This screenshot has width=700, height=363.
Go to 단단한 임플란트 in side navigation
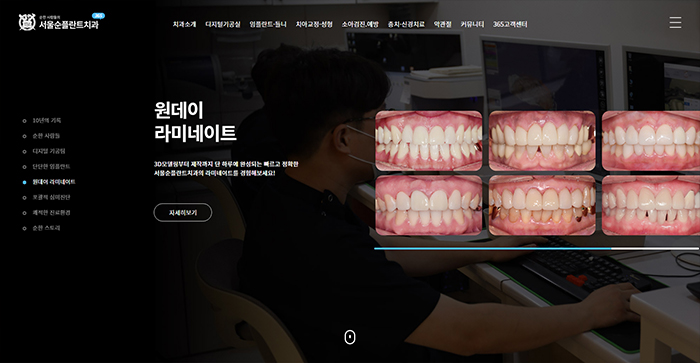(x=51, y=167)
